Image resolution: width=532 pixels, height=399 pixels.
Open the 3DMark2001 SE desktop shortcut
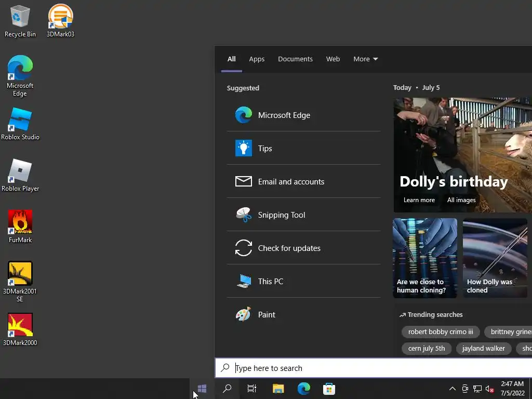(20, 282)
